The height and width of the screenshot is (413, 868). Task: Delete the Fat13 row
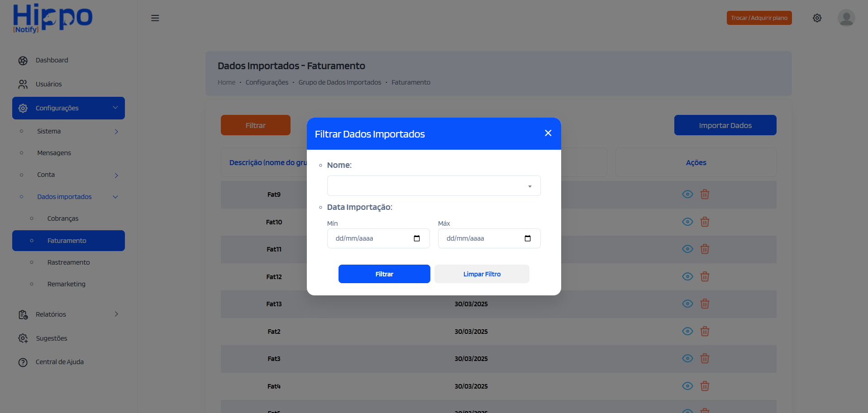[x=705, y=304]
